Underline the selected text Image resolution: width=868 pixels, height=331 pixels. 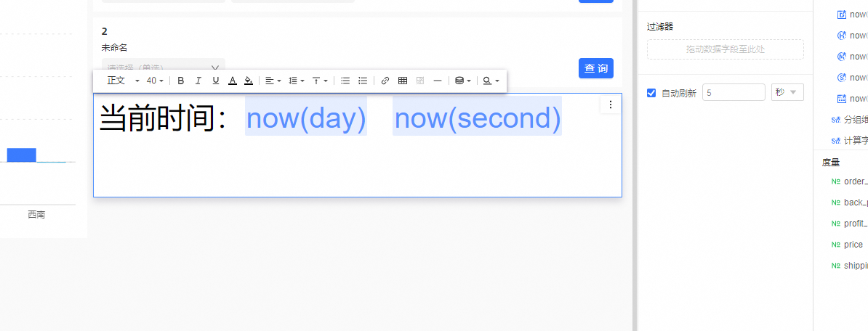(x=215, y=81)
